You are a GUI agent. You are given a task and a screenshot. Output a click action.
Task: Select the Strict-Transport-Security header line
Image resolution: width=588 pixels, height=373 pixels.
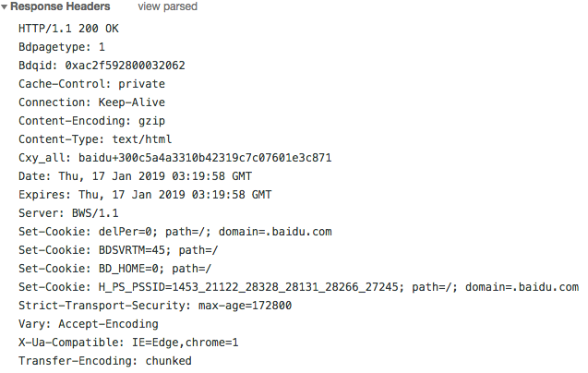tap(155, 306)
